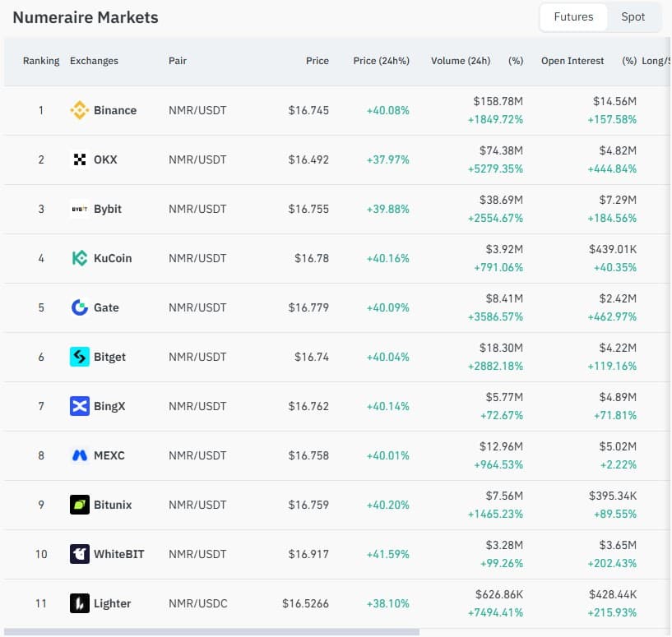672x637 pixels.
Task: Sort by Open Interest column header
Action: 572,61
